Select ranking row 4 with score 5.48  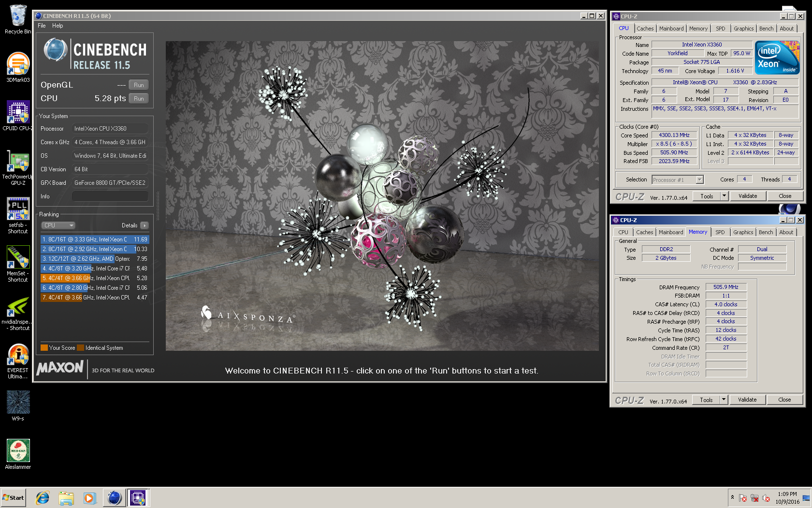click(x=95, y=269)
